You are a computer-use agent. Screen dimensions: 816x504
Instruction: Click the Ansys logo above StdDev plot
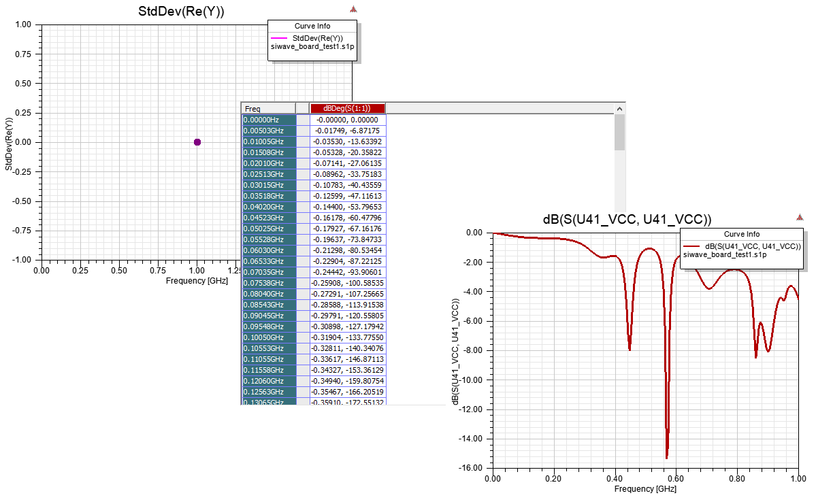pyautogui.click(x=353, y=10)
